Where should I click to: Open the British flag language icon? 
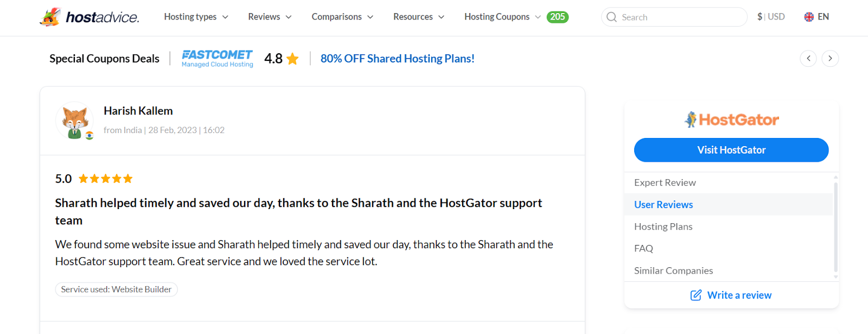[809, 16]
